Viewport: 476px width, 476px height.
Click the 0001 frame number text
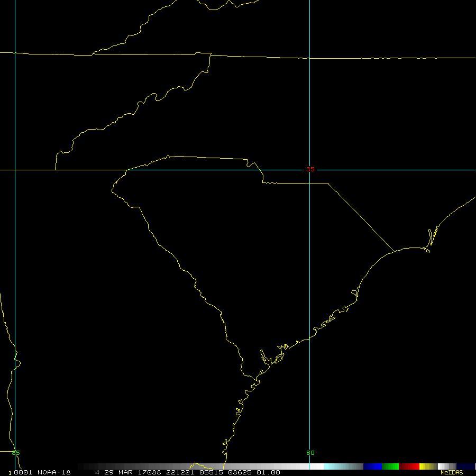[23, 472]
